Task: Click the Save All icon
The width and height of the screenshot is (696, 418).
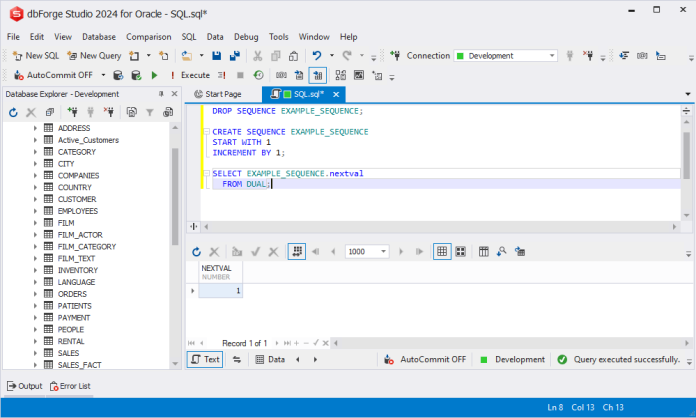Action: click(234, 56)
